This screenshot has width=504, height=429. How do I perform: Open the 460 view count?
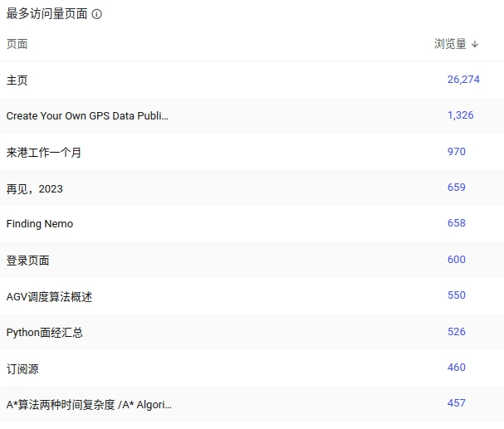point(457,368)
